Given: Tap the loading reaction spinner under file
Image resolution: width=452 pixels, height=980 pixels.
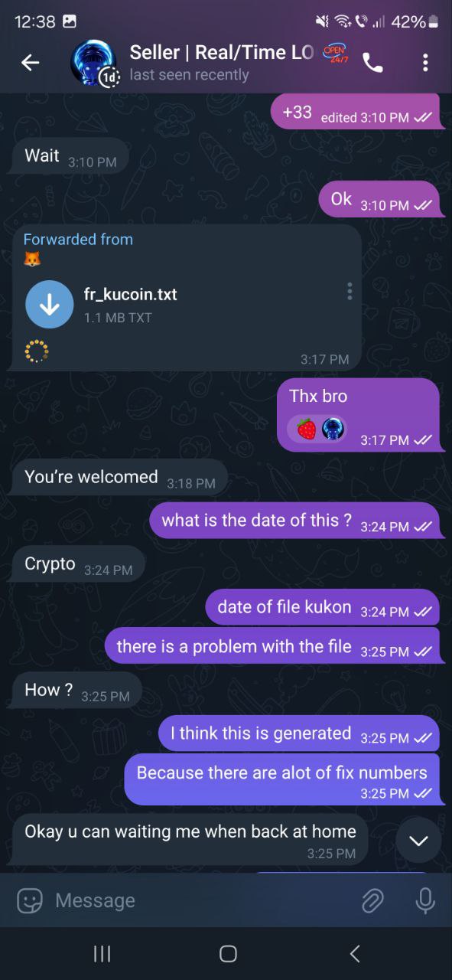Looking at the screenshot, I should click(36, 351).
